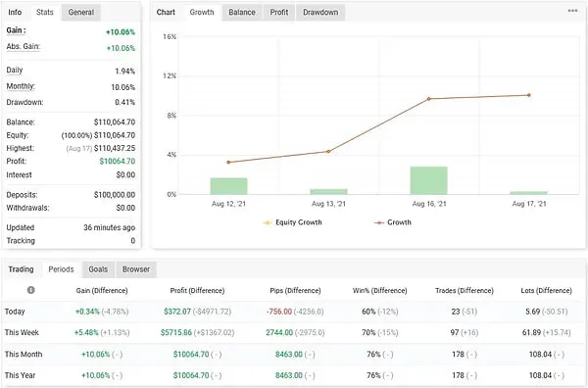588x388 pixels.
Task: Click the Monthly label
Action: coord(21,86)
